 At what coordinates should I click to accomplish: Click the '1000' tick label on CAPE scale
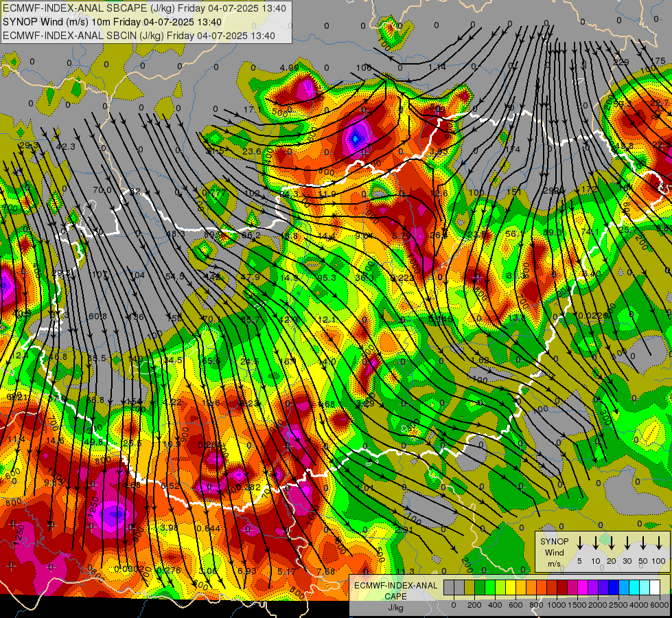click(557, 605)
